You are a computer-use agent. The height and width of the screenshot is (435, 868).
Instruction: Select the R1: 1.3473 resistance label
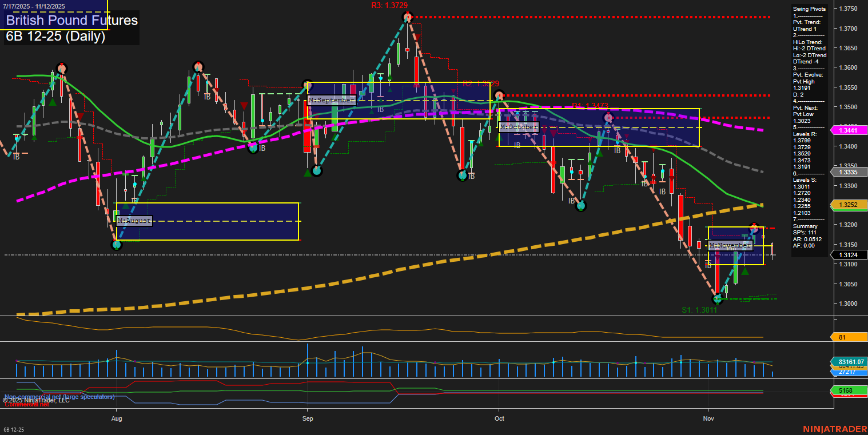pos(590,106)
